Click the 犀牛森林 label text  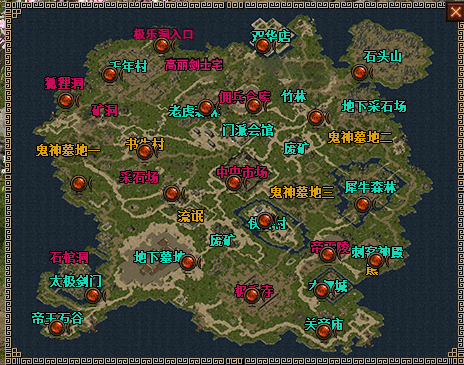[x=370, y=187]
